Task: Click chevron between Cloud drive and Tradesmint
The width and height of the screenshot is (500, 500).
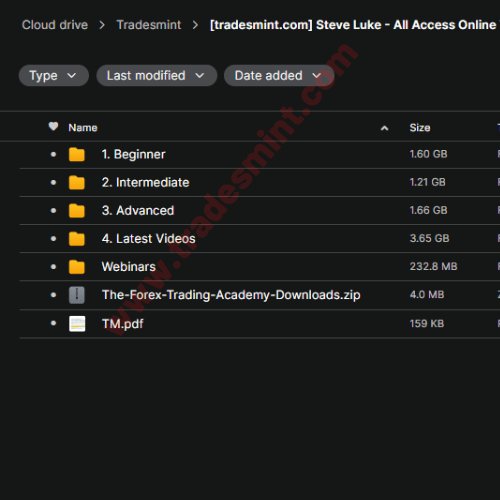Action: tap(102, 25)
